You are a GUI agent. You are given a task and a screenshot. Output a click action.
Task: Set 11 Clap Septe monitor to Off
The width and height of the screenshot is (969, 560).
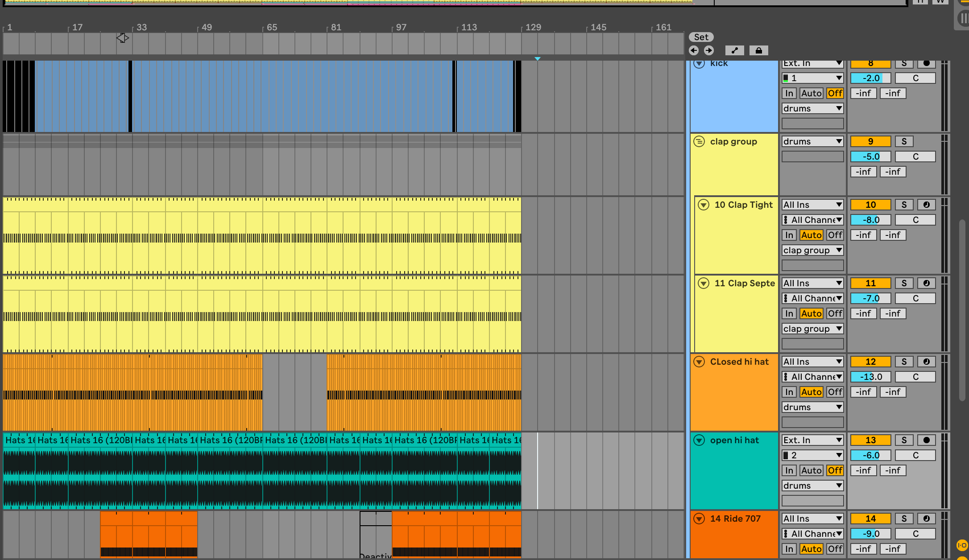click(835, 313)
